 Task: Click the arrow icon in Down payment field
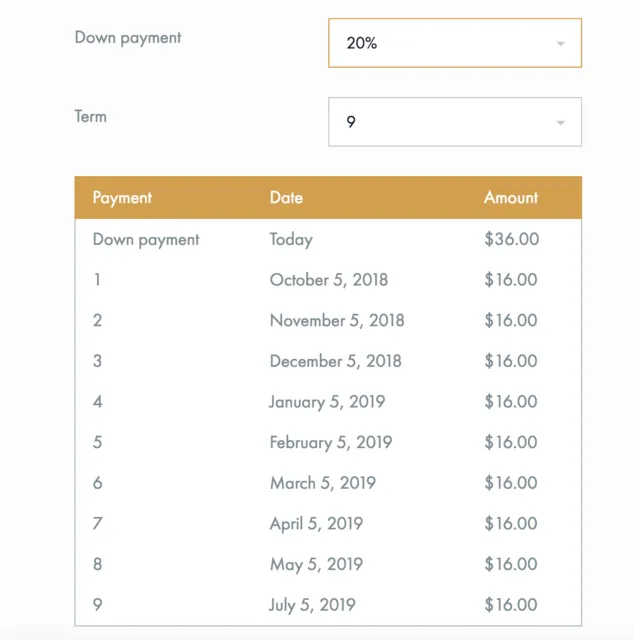561,44
